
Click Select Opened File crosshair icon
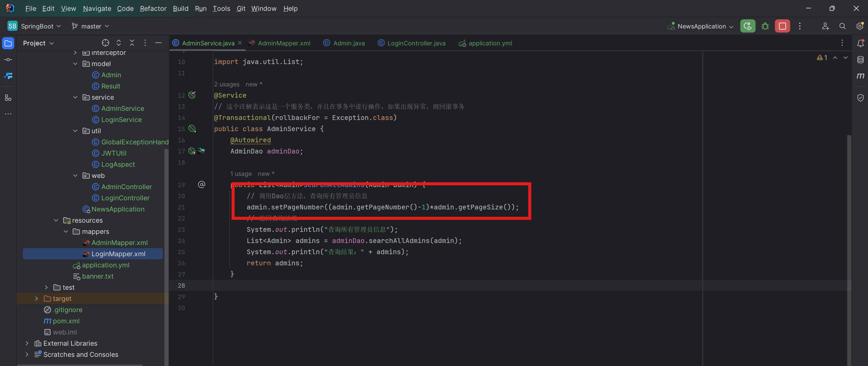(105, 43)
